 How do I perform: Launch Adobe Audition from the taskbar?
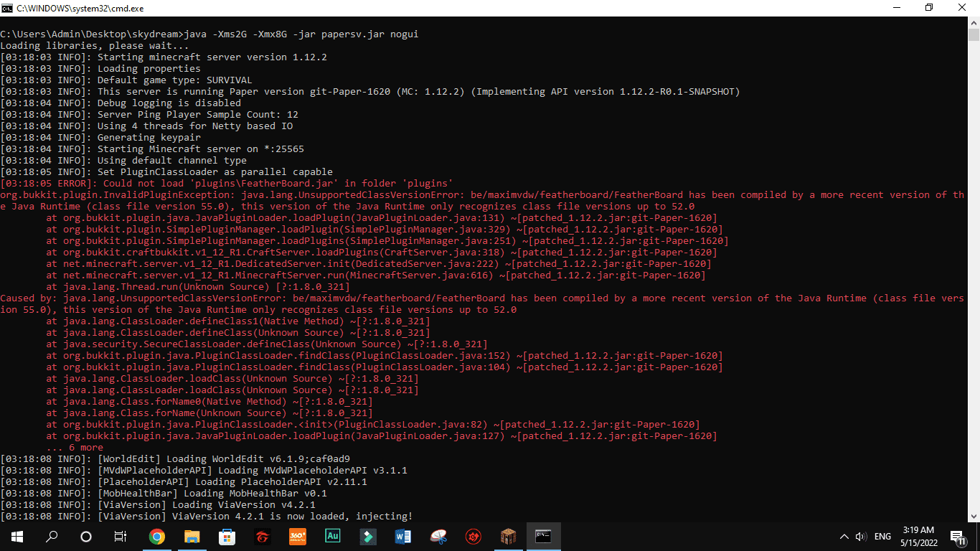coord(332,536)
